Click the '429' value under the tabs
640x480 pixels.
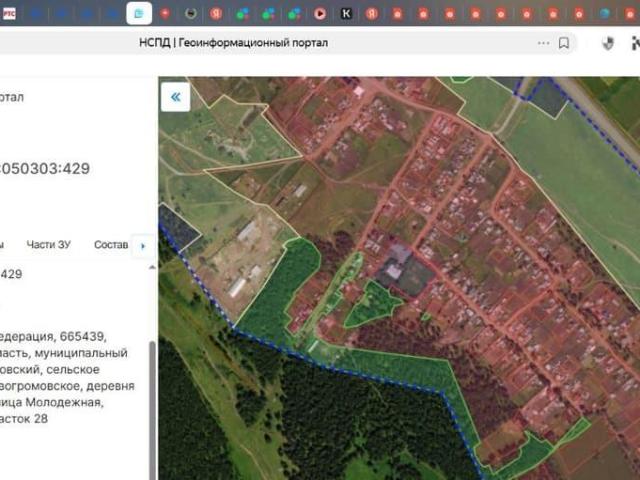11,274
